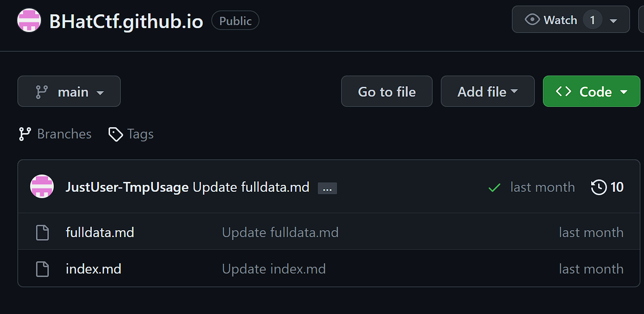Click the Go to file button
This screenshot has height=314, width=644.
[x=386, y=91]
